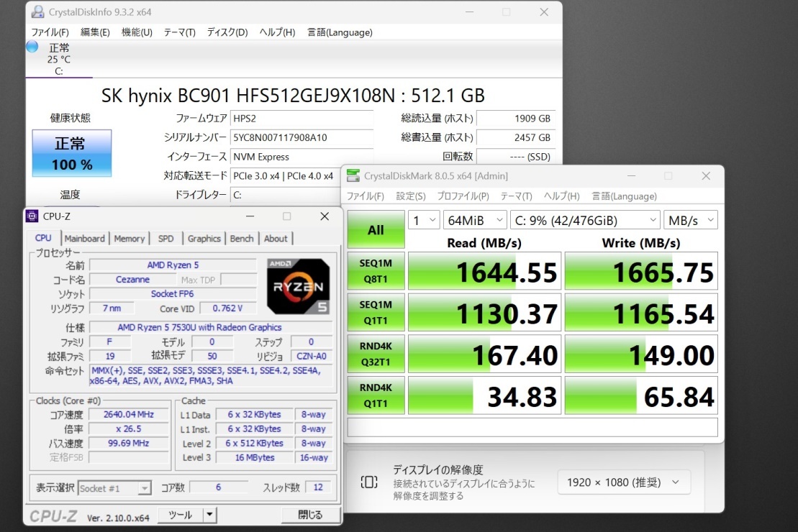This screenshot has height=532, width=798.
Task: Click the Level 3 cache 16 MBytes value
Action: 255,457
